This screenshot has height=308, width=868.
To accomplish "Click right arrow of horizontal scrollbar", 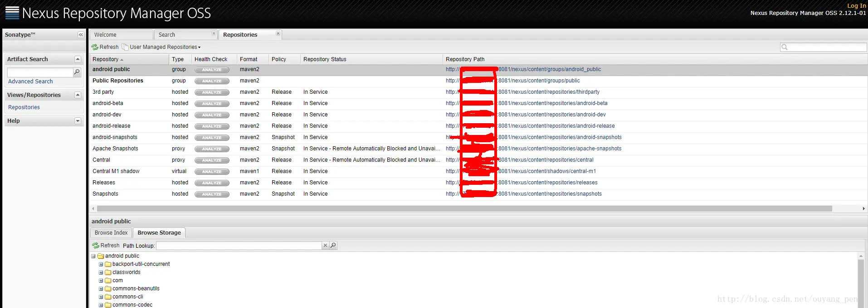I will (x=863, y=209).
